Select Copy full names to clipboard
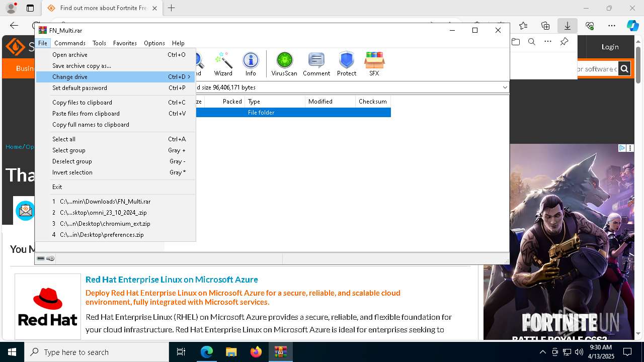This screenshot has height=362, width=644. tap(115, 125)
